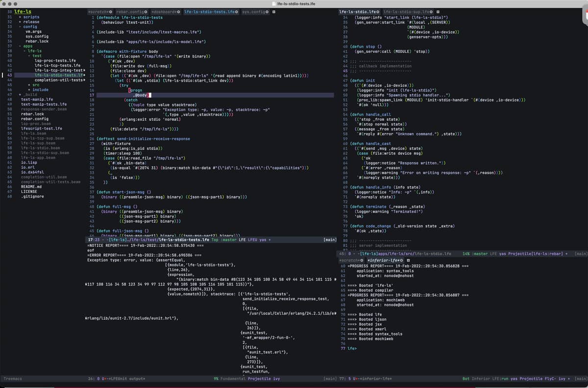Open rebar.config in the file tree
Viewport: 588px width, 388px height.
click(x=35, y=119)
